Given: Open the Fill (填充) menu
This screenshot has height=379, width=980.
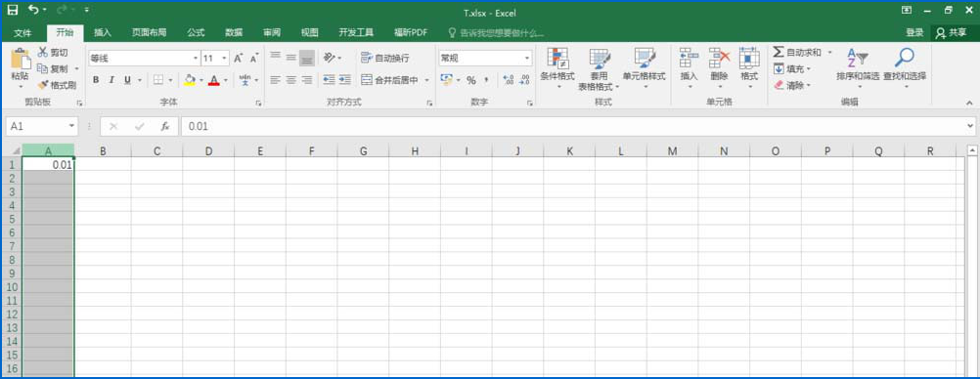Looking at the screenshot, I should 791,68.
